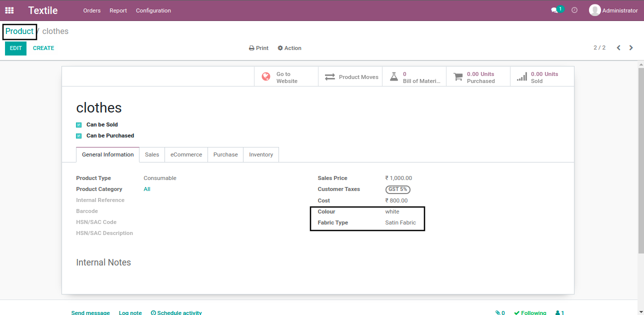Click the Textile app title
Viewport: 644px width, 315px height.
coord(43,10)
